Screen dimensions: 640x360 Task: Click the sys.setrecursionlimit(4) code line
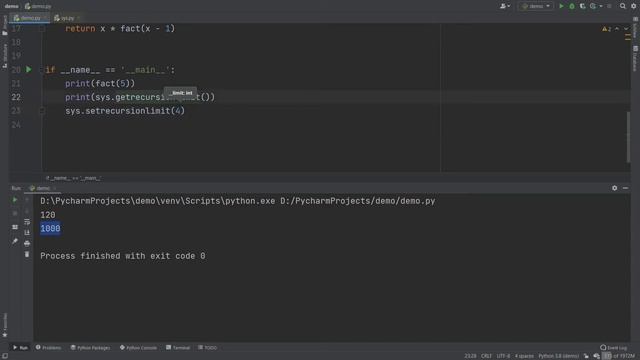(x=125, y=111)
